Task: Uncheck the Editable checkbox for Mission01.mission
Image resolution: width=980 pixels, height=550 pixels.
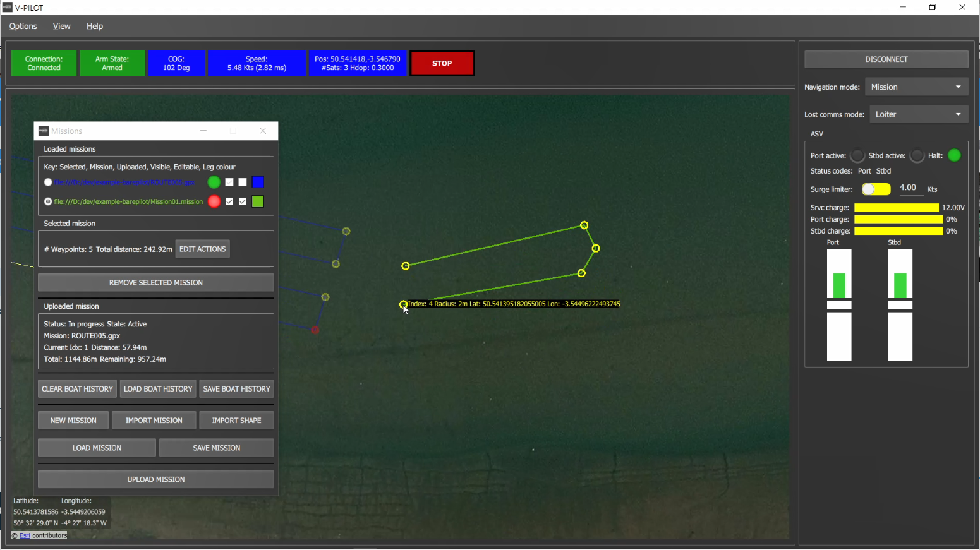Action: pyautogui.click(x=243, y=201)
